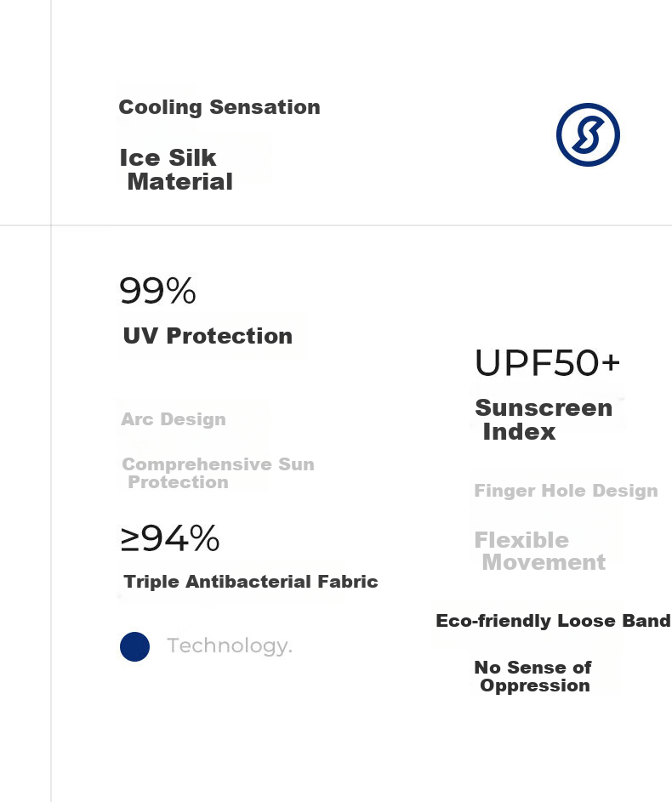Screen dimensions: 672x802
Task: Click the word Oppression at bottom right
Action: (x=535, y=685)
